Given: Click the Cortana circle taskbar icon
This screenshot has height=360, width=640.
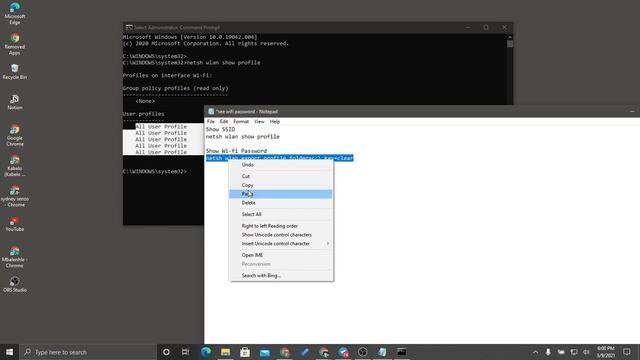Looking at the screenshot, I should (x=166, y=352).
